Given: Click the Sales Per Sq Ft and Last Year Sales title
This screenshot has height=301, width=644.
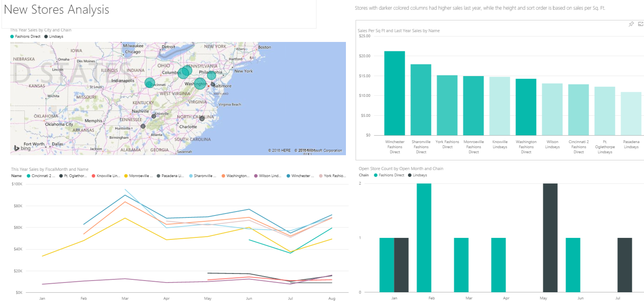Looking at the screenshot, I should [x=398, y=31].
